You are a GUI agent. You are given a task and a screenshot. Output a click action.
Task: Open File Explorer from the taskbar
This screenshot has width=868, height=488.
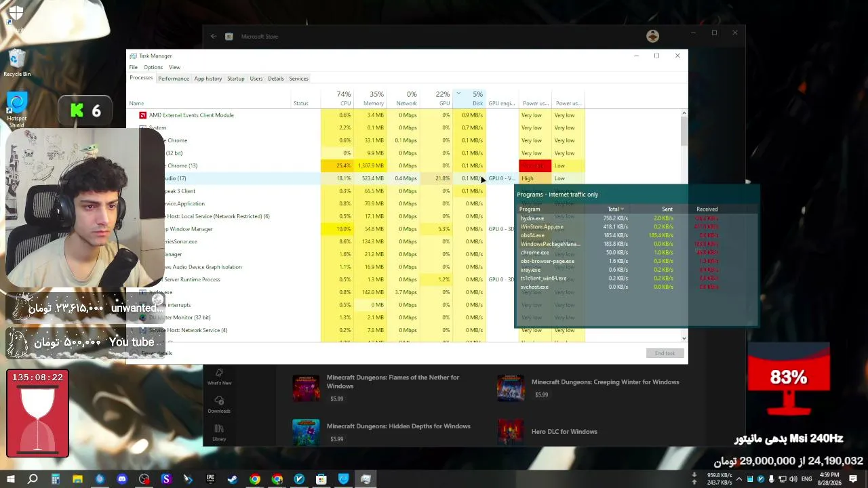tap(77, 479)
